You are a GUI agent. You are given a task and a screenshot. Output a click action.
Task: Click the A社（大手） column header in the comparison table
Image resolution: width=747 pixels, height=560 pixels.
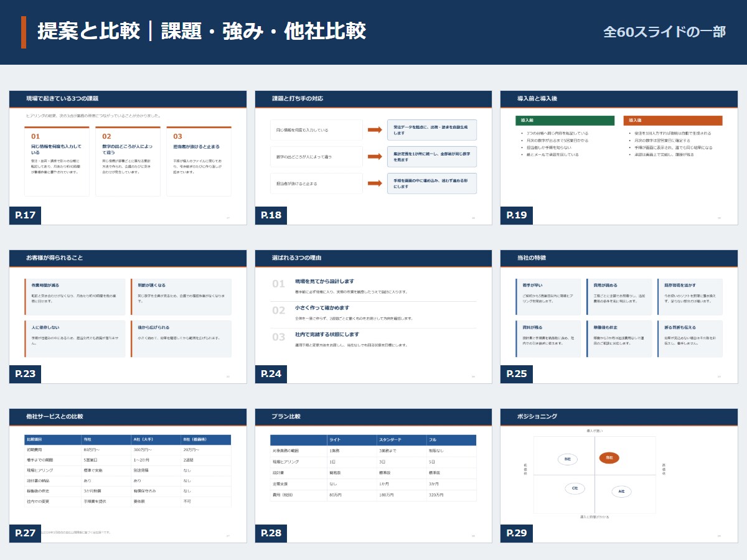[156, 440]
